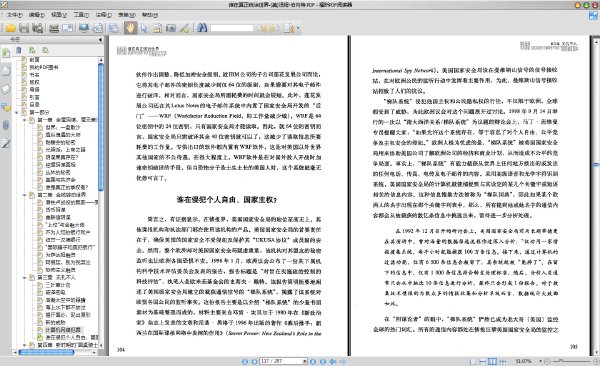
Task: Click the binoculars Find icon
Action: pos(202,28)
